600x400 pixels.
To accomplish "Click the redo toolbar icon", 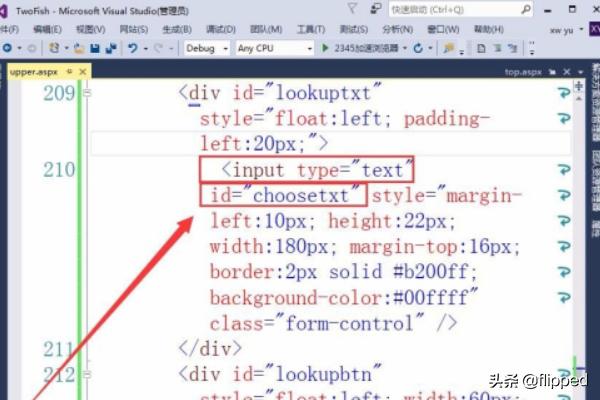I will click(x=158, y=48).
